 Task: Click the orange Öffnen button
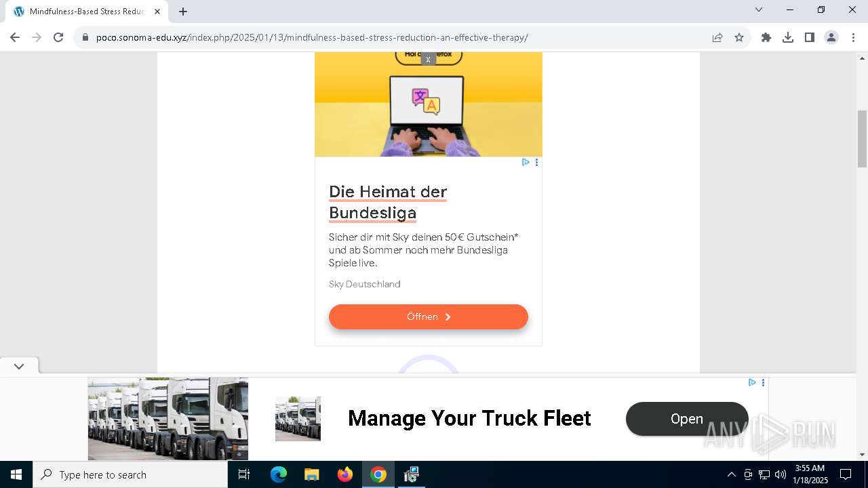[429, 317]
